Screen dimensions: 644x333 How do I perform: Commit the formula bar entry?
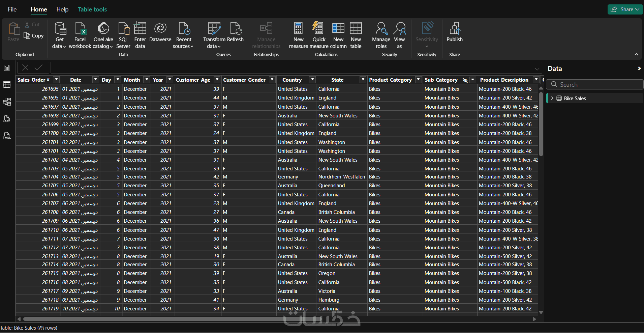coord(39,67)
